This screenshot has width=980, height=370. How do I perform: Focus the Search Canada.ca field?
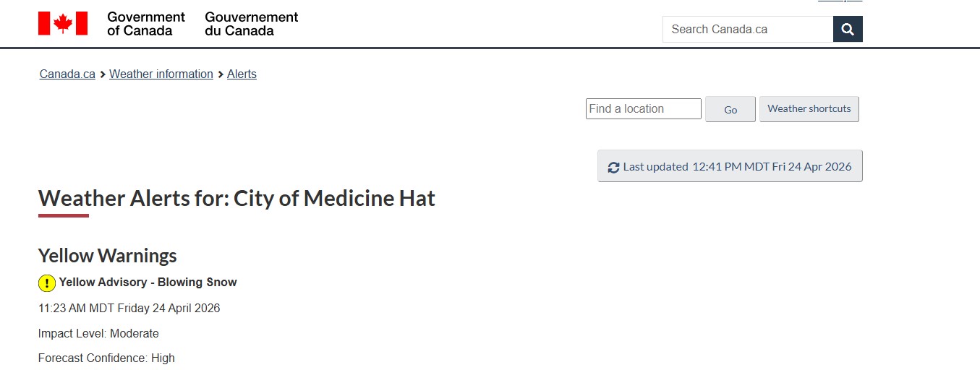pyautogui.click(x=747, y=30)
